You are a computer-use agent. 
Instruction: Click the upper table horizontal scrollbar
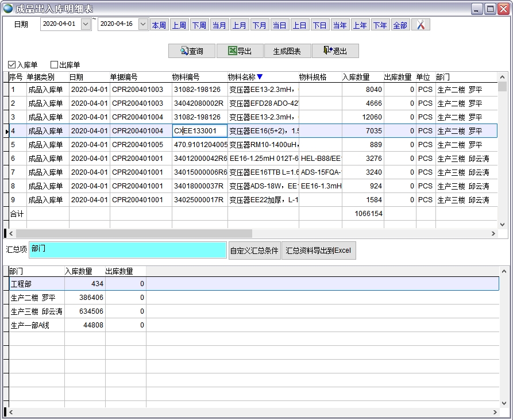tap(134, 234)
